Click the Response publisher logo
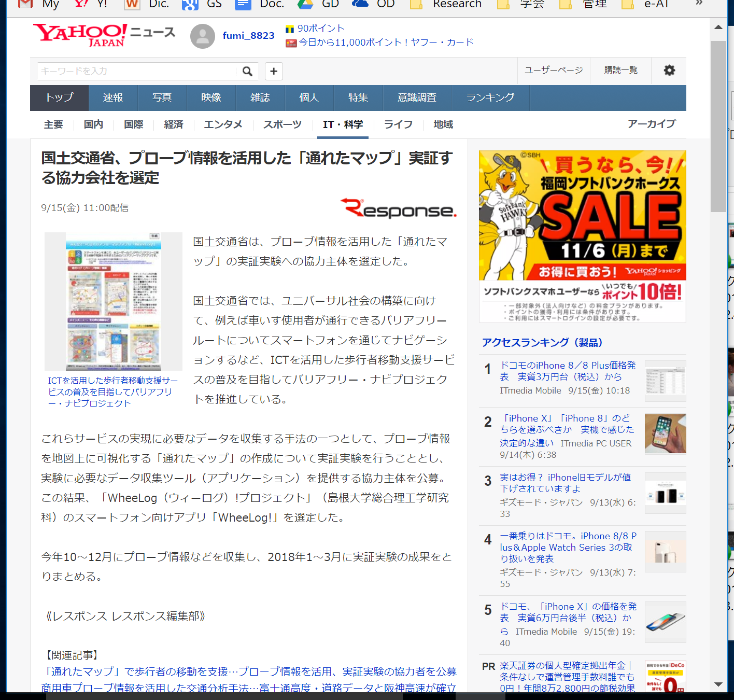 click(x=398, y=208)
